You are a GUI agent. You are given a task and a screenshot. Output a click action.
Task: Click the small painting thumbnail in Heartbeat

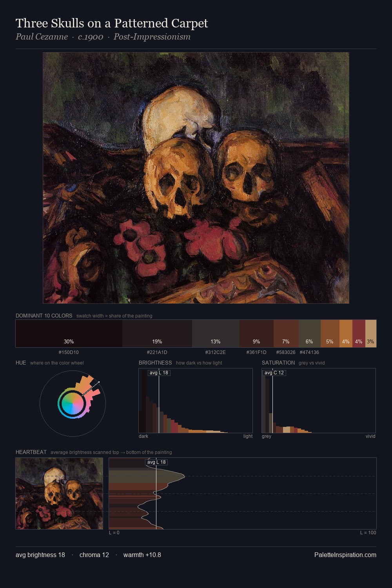coord(59,494)
